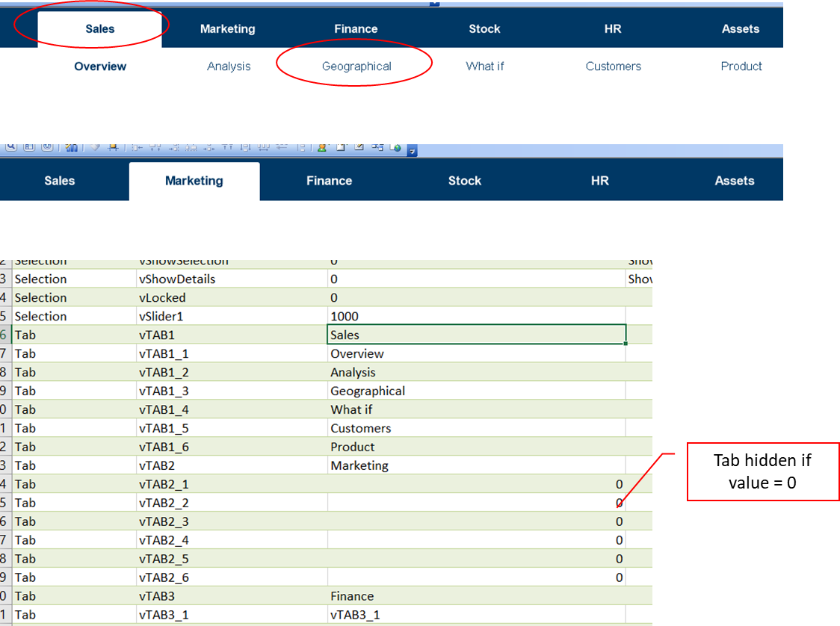Select 'Selection' cell in the vSlider1 row

coord(74,317)
